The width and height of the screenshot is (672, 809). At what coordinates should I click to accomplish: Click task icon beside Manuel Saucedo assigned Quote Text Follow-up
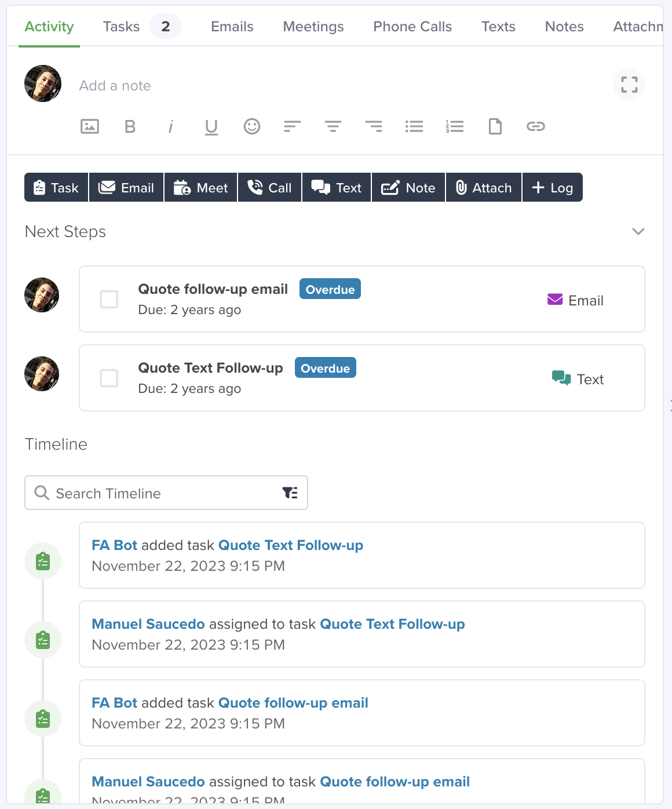(x=43, y=640)
